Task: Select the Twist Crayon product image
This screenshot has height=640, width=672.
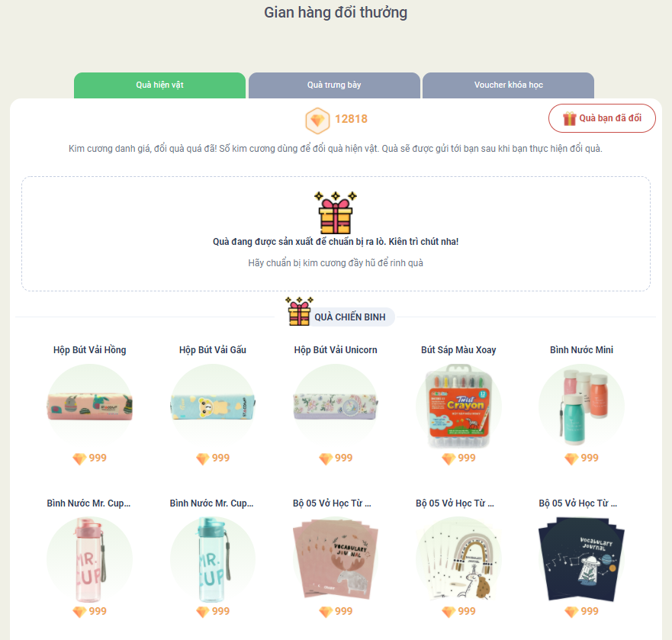Action: [458, 407]
